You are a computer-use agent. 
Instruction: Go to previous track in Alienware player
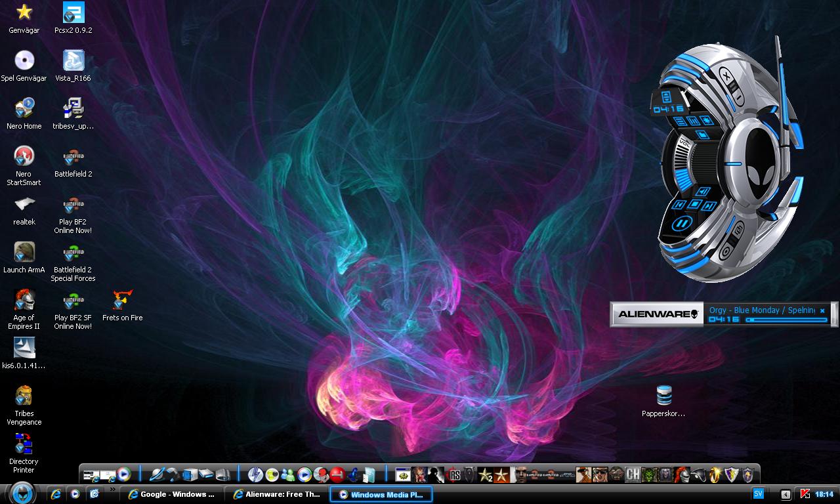[679, 205]
